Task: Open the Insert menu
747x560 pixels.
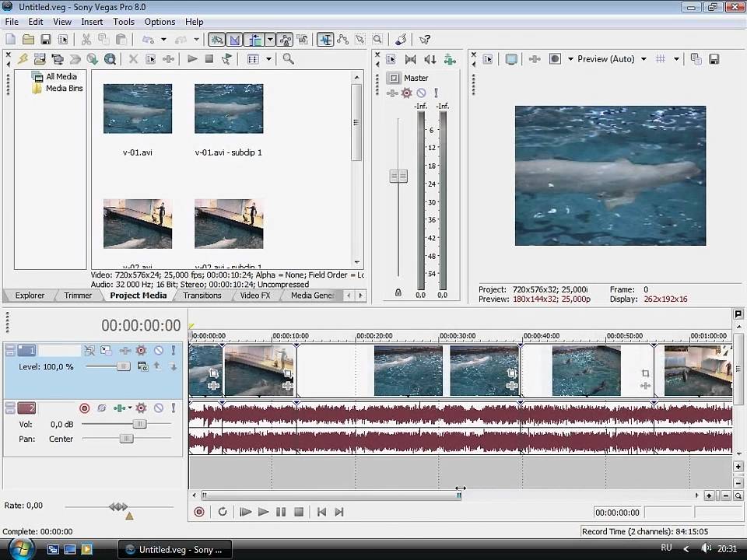Action: pos(92,22)
